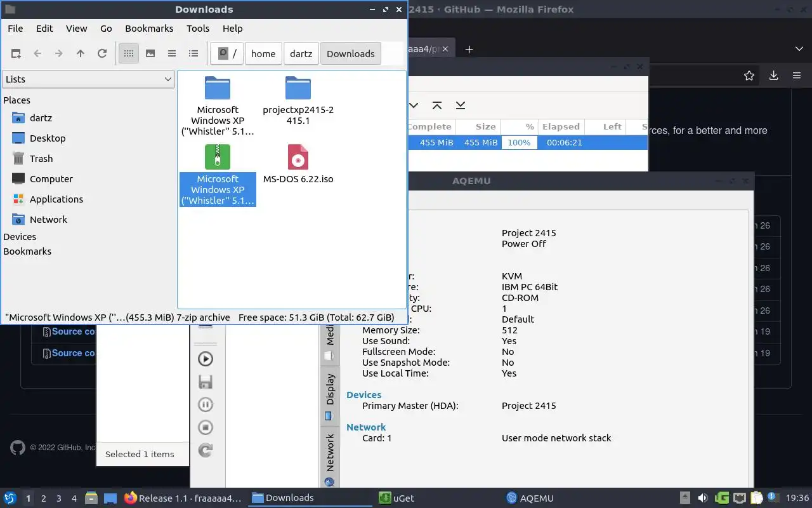Select the Whistler 7-zip archive file
Screen dimensions: 812x508
click(x=218, y=175)
